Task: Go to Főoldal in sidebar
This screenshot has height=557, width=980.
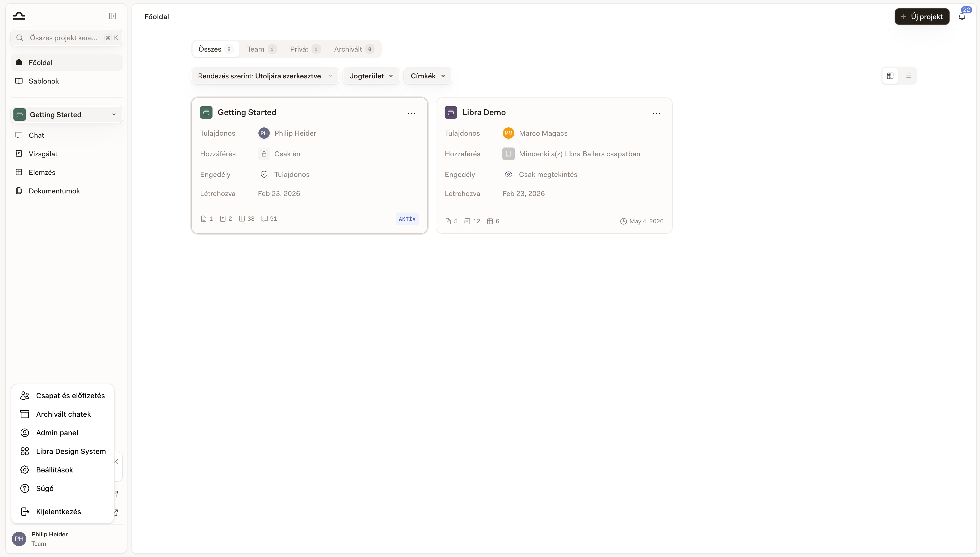Action: click(x=67, y=62)
